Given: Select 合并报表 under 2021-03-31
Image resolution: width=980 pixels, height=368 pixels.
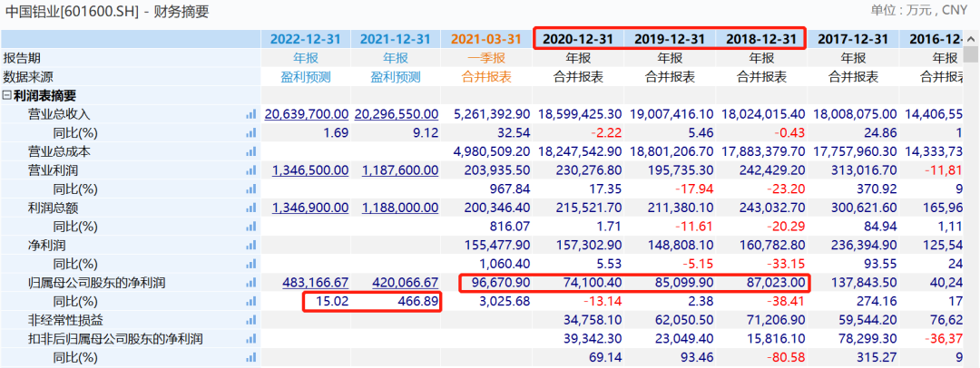Looking at the screenshot, I should [x=486, y=77].
